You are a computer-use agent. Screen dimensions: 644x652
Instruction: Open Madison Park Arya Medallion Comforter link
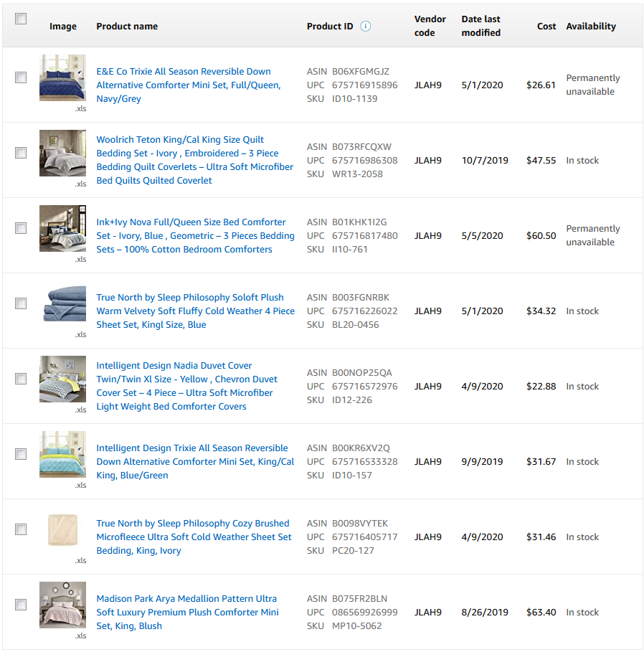coord(187,612)
